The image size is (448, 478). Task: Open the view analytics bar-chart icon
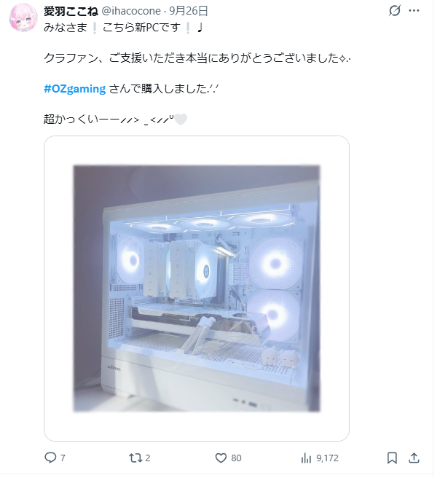coord(306,458)
